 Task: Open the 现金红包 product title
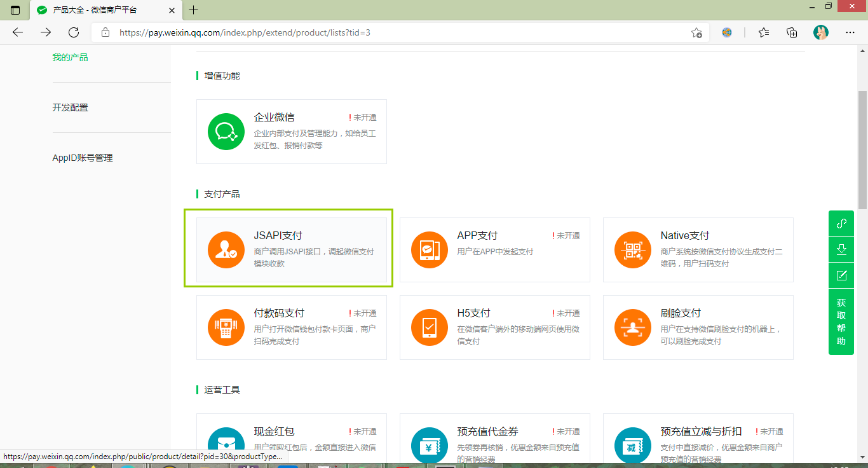click(274, 431)
